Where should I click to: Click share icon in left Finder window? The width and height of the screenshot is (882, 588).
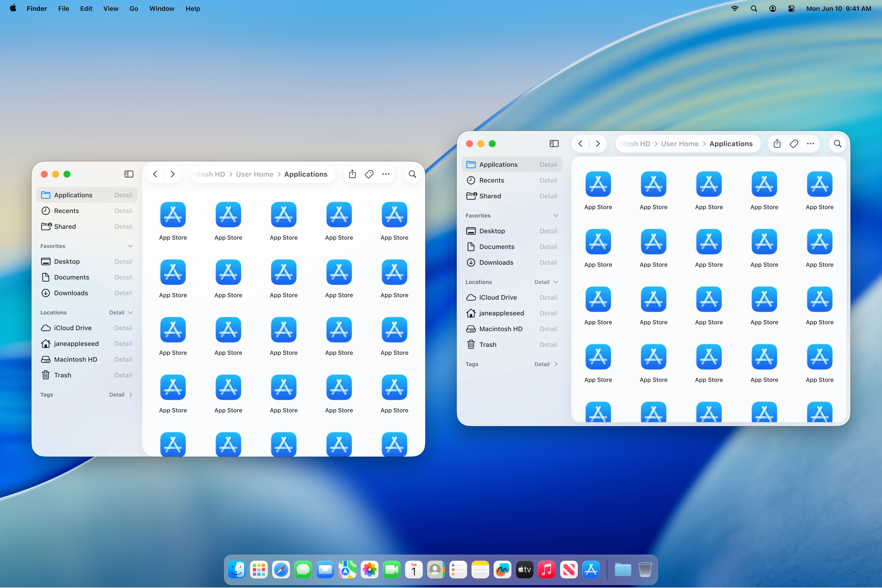pyautogui.click(x=352, y=174)
